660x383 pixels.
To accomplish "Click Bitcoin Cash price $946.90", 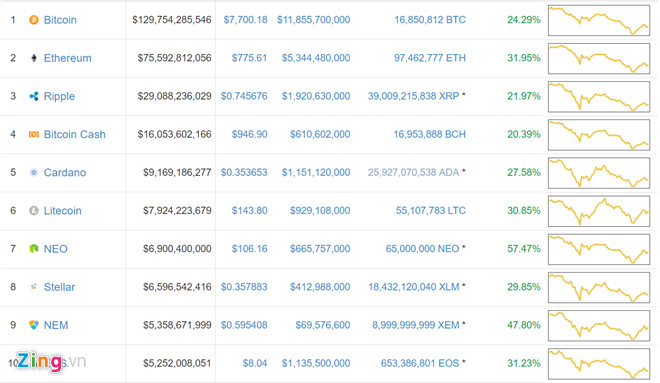I will [x=249, y=134].
